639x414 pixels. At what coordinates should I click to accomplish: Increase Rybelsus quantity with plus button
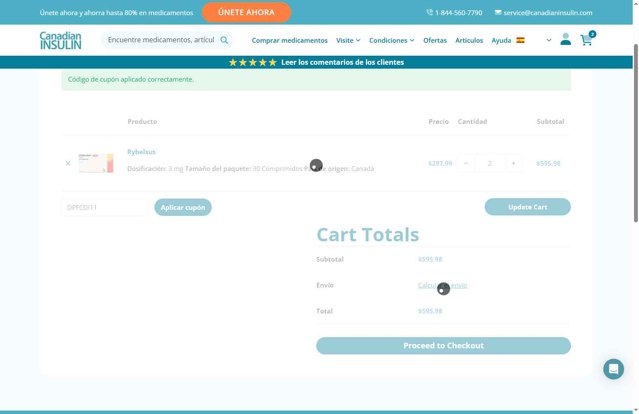[513, 163]
